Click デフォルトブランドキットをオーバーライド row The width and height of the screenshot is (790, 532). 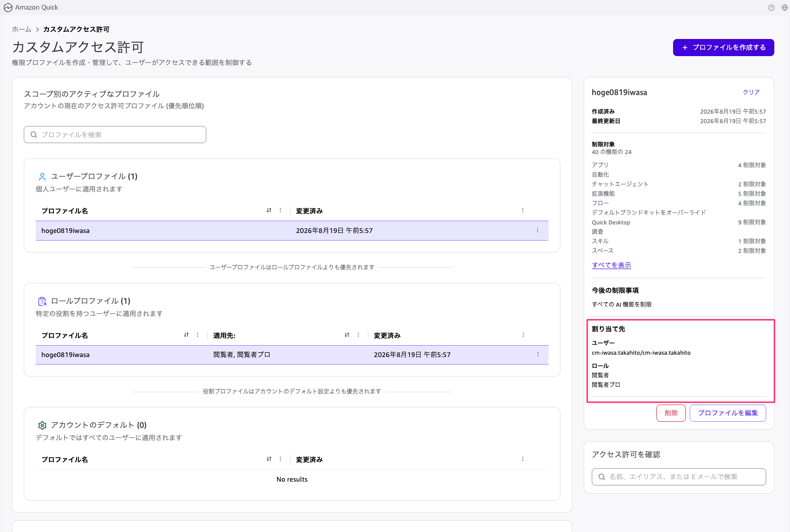pos(679,213)
